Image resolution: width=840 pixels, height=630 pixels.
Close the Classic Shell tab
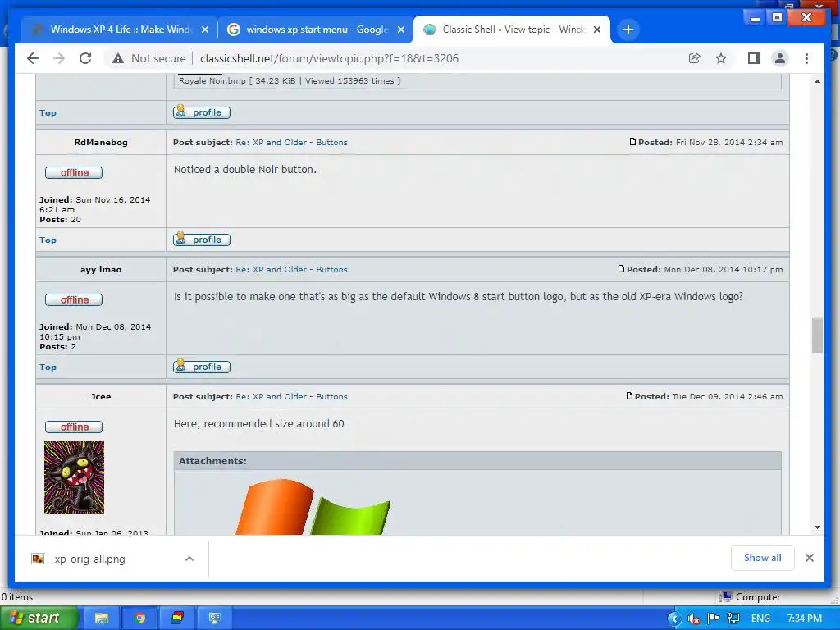tap(597, 30)
